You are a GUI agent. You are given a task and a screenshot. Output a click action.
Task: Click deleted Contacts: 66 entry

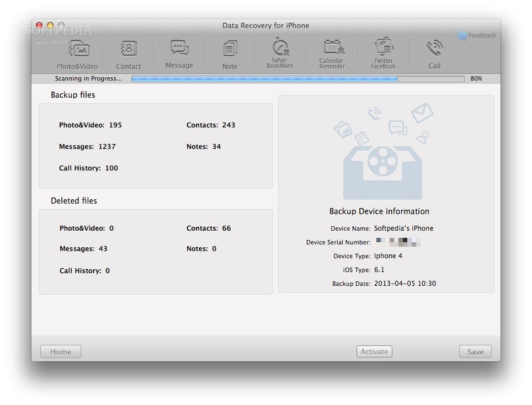pos(209,228)
